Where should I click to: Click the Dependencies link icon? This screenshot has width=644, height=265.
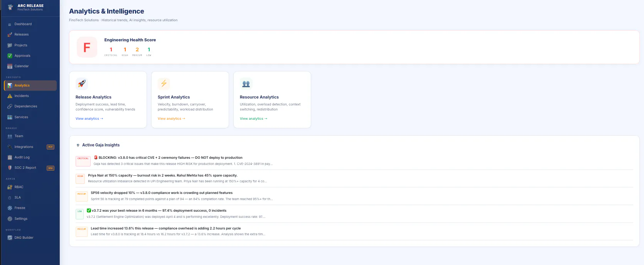click(x=10, y=106)
